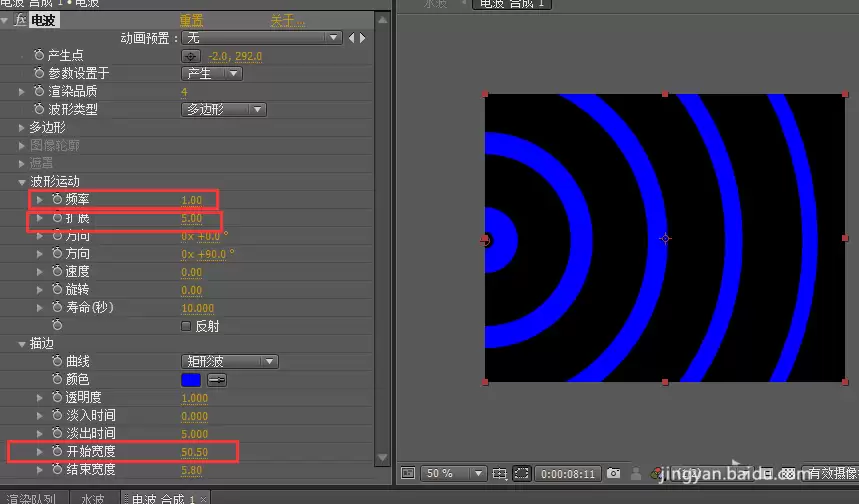The height and width of the screenshot is (504, 859).
Task: Toggle the 淡出时间 animation stopwatch
Action: click(57, 433)
